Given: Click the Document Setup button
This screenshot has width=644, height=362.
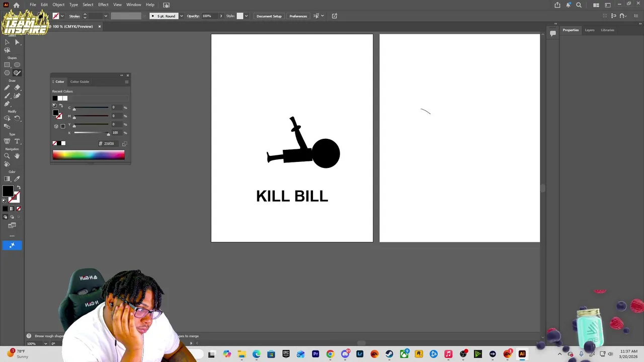Looking at the screenshot, I should 269,16.
